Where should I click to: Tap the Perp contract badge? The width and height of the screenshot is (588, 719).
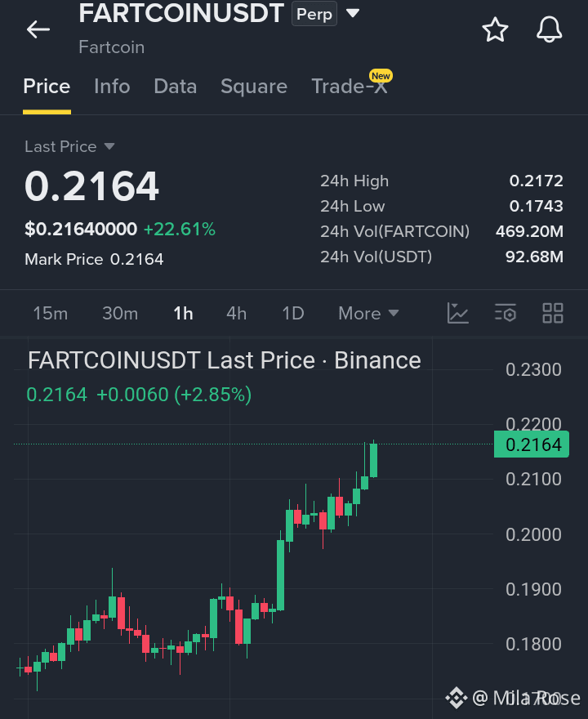[x=314, y=14]
